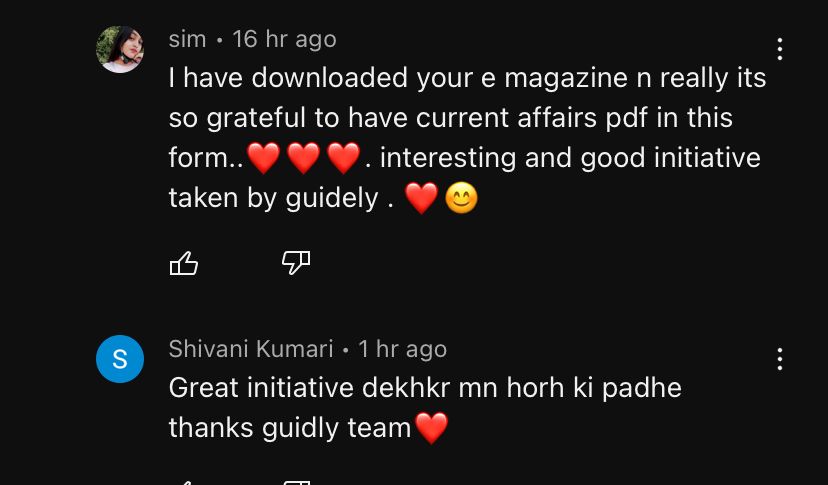
Task: Click 'interesting and good initiative' text
Action: (570, 158)
